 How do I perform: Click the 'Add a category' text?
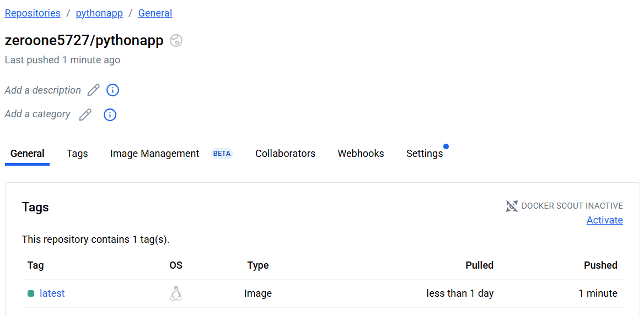click(x=38, y=114)
